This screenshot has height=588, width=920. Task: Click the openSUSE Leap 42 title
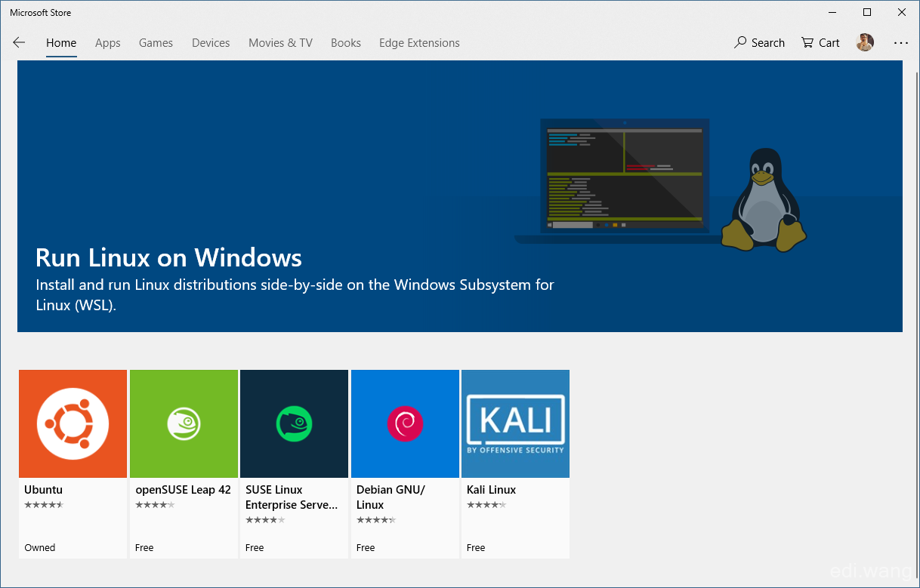pyautogui.click(x=183, y=490)
